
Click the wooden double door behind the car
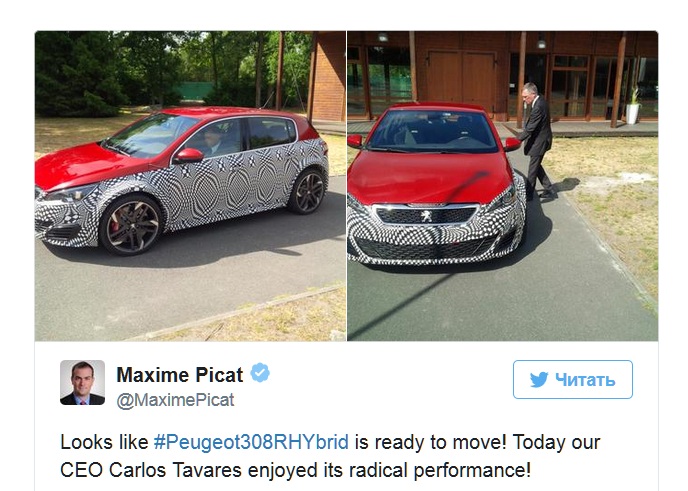(x=462, y=79)
